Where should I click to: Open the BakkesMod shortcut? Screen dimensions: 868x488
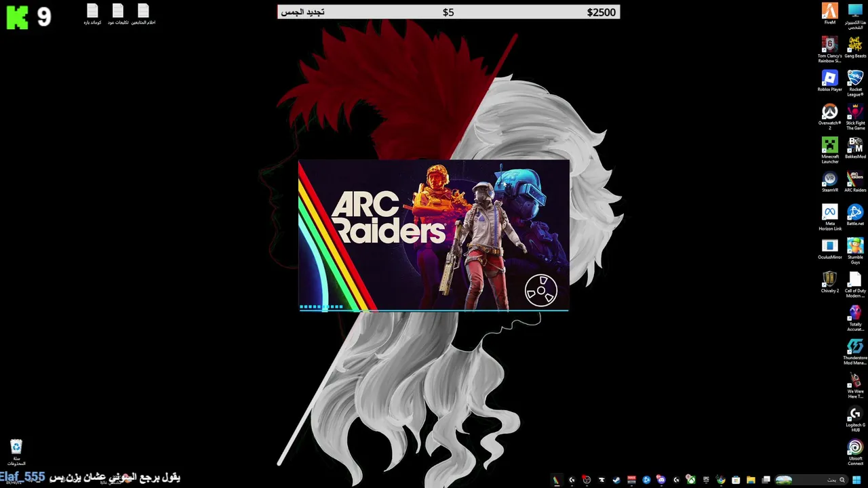pyautogui.click(x=856, y=148)
